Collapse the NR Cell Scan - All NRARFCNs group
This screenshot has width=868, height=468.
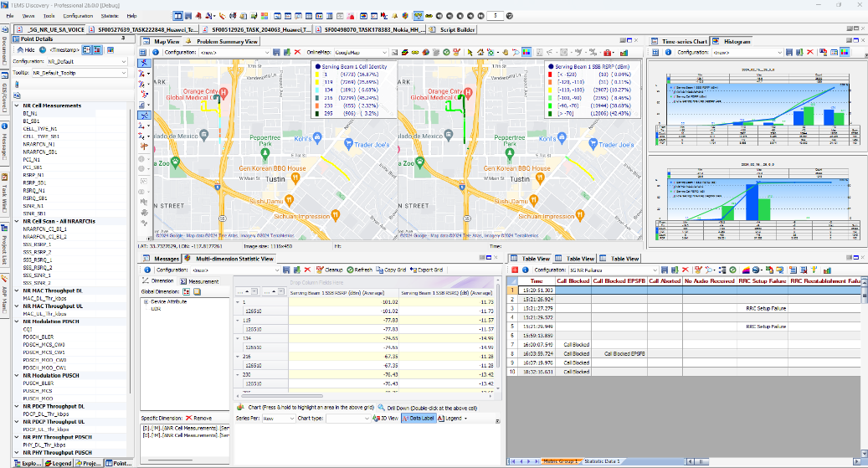(x=17, y=221)
